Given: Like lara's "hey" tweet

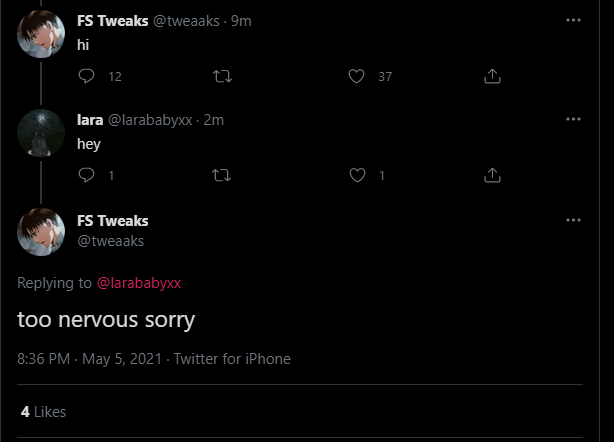Looking at the screenshot, I should click(x=357, y=175).
